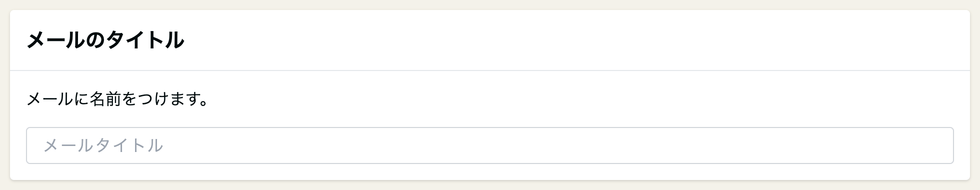The width and height of the screenshot is (980, 190).
Task: Click the メールのタイトル heading
Action: (105, 40)
